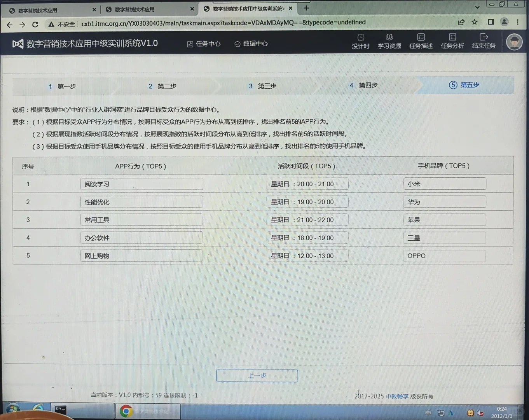Open a new browser tab
Viewport: 529px width, 420px height.
tap(306, 8)
